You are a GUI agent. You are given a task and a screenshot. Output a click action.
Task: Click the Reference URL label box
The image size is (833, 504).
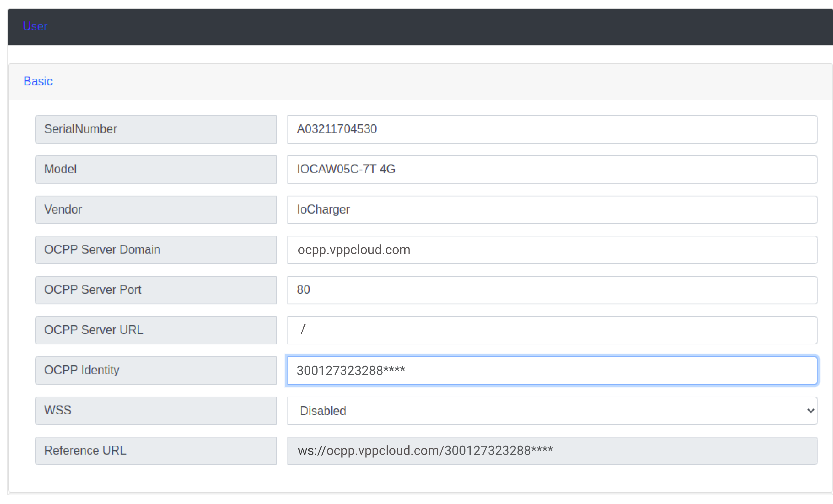(x=155, y=451)
